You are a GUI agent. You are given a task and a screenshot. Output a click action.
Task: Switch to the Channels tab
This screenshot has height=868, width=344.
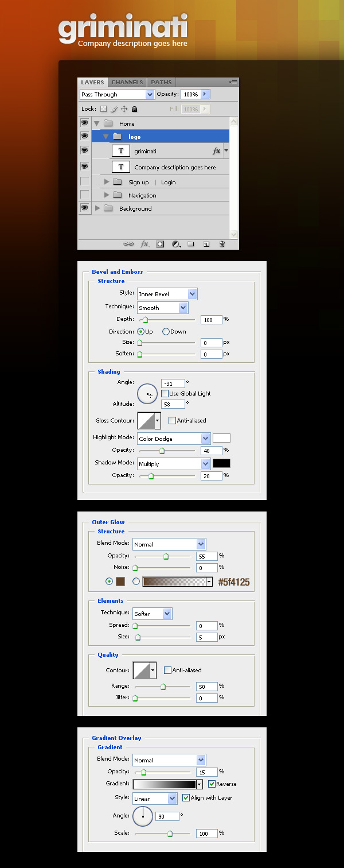tap(127, 82)
